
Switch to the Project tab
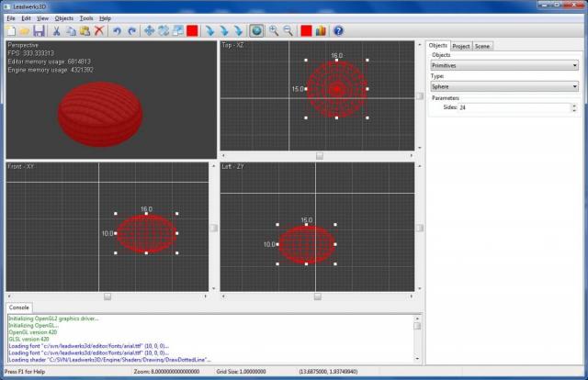(461, 45)
